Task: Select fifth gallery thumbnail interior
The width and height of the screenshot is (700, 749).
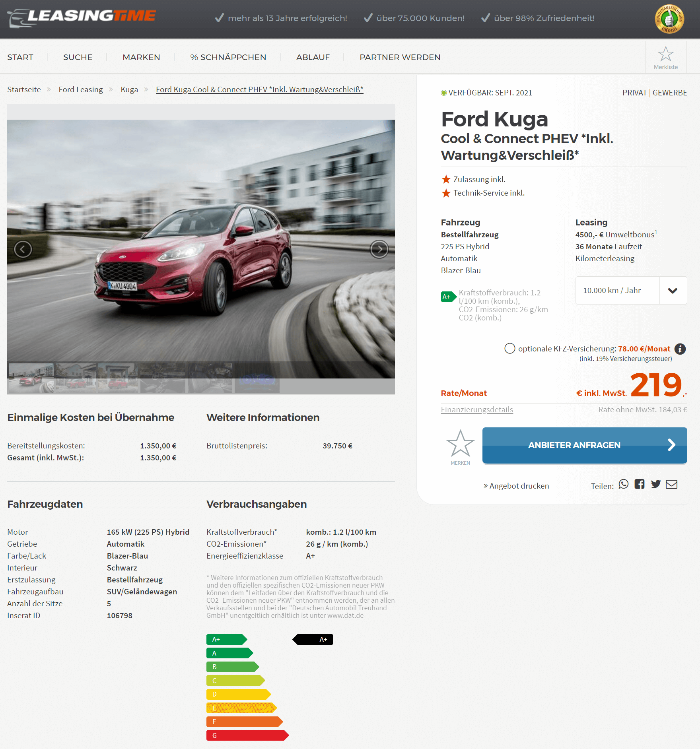Action: [210, 378]
